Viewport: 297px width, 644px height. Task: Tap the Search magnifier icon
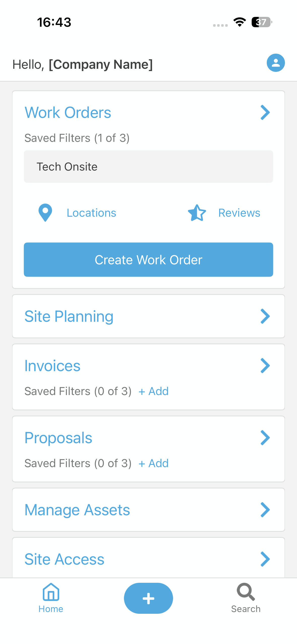pos(246,592)
